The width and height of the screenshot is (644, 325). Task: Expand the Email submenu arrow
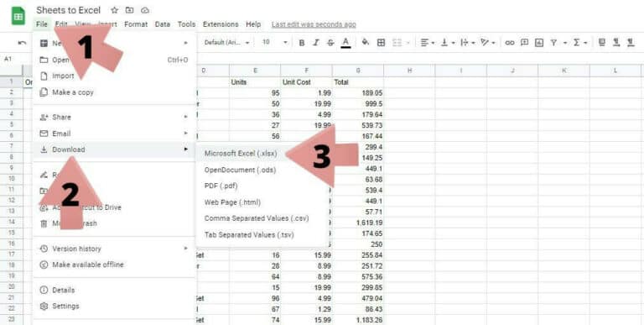tap(185, 133)
